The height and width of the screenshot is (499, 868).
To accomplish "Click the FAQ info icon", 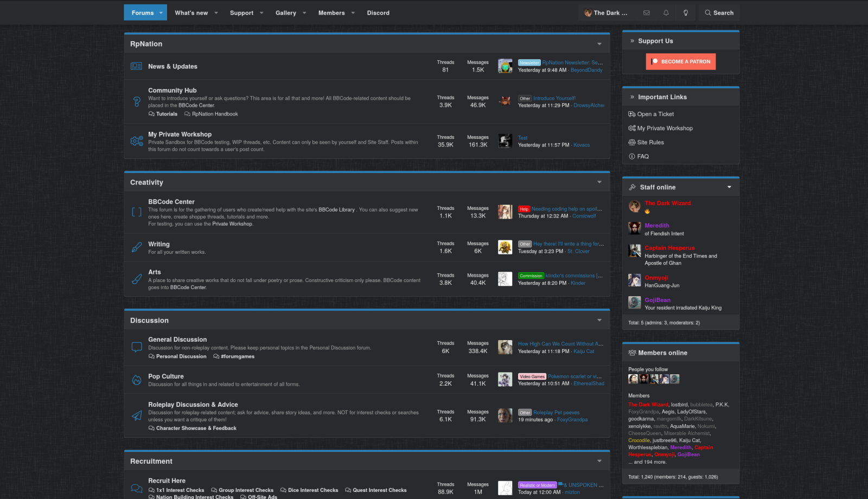I will [632, 156].
